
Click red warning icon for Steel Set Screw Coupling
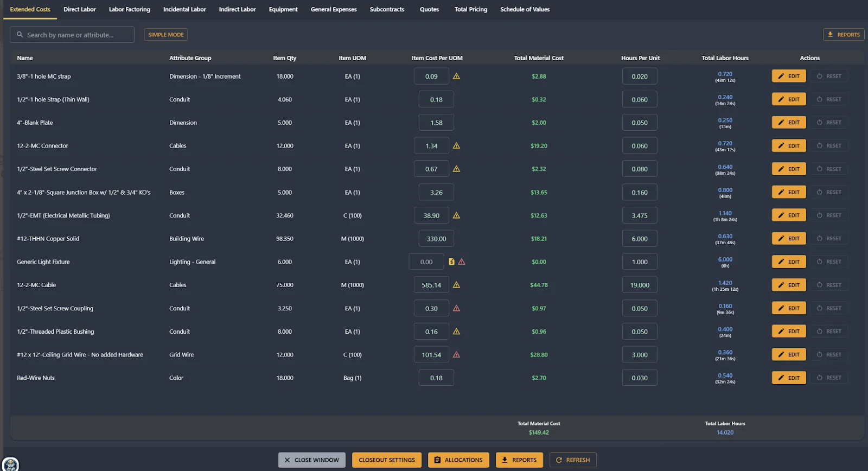456,308
